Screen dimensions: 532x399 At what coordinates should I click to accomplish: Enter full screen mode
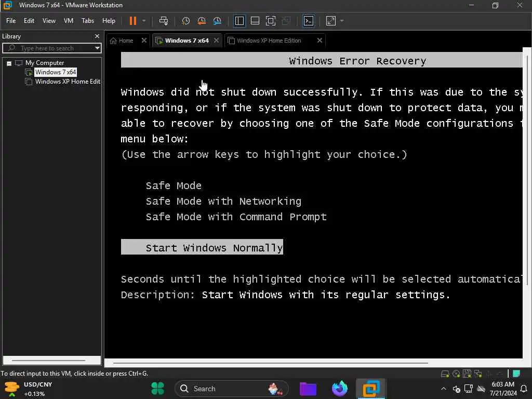[x=270, y=21]
